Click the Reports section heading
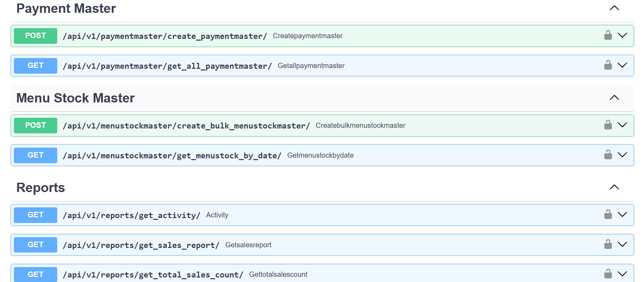This screenshot has height=282, width=644. coord(41,188)
